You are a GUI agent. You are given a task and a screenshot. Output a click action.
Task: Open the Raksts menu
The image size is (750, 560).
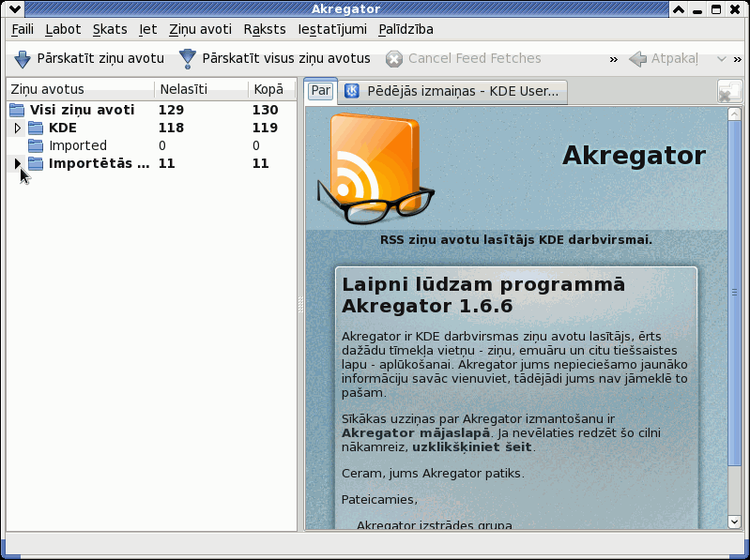click(265, 30)
